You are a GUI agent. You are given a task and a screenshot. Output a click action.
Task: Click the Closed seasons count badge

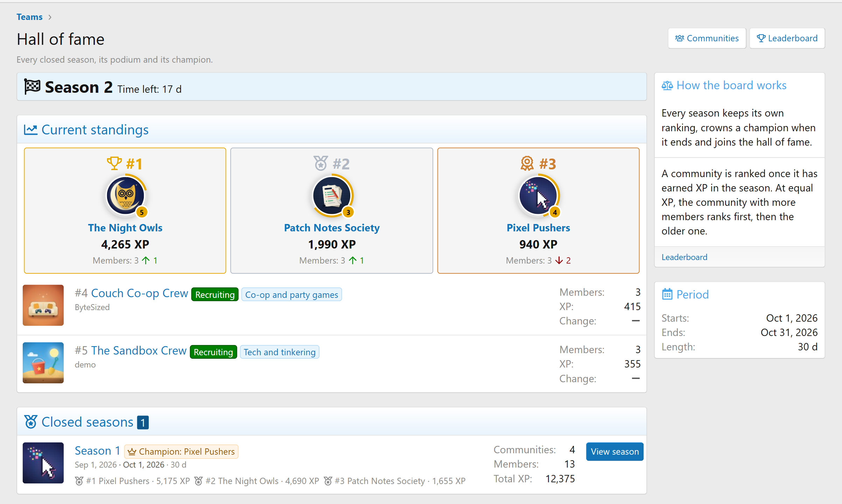click(143, 422)
